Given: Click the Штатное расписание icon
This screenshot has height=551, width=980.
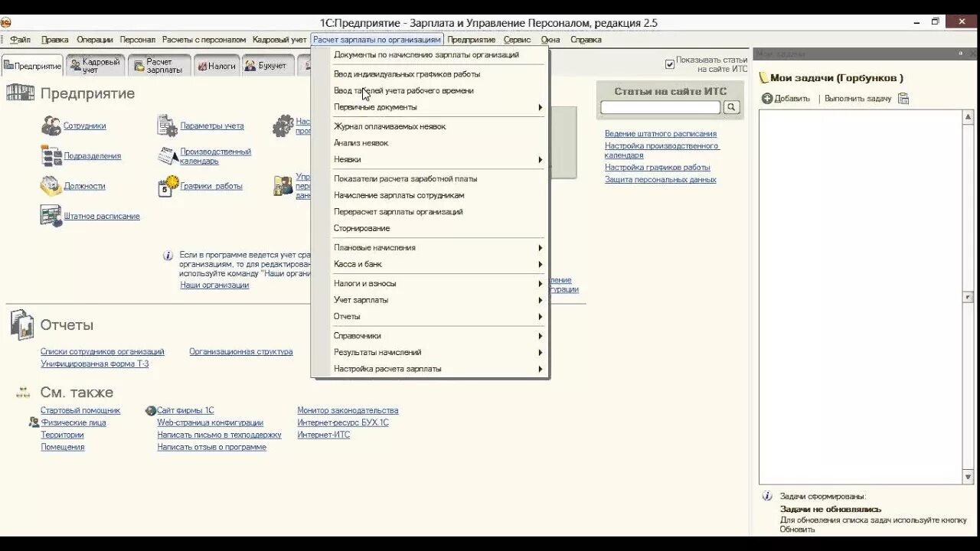Looking at the screenshot, I should [51, 216].
